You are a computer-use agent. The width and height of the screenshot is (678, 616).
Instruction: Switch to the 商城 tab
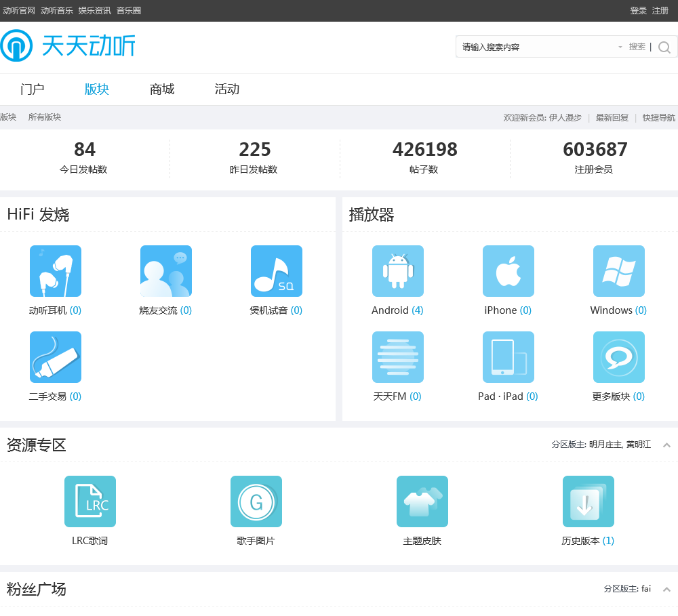[x=162, y=89]
